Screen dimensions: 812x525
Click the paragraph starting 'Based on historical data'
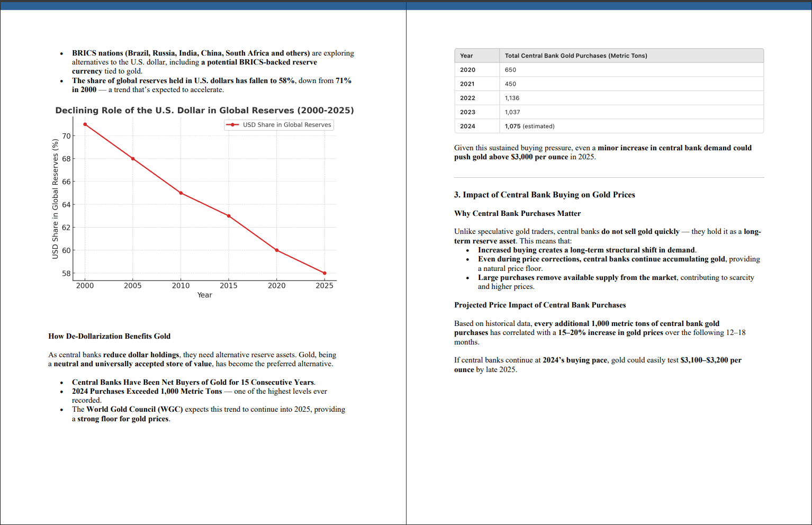pos(600,333)
